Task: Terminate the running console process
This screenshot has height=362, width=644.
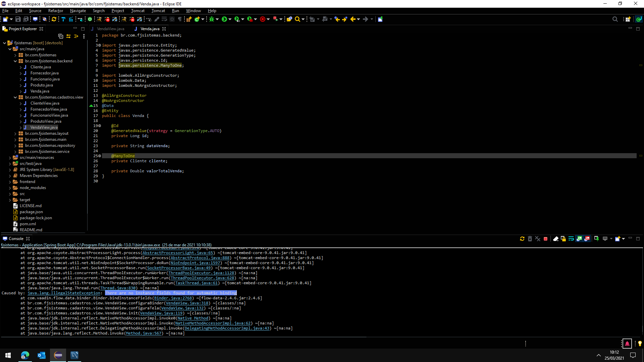Action: pos(545,239)
